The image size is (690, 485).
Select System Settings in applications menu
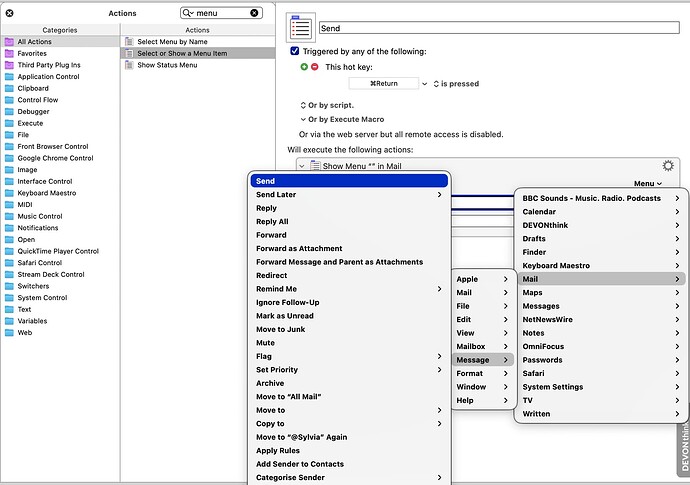[x=601, y=387]
